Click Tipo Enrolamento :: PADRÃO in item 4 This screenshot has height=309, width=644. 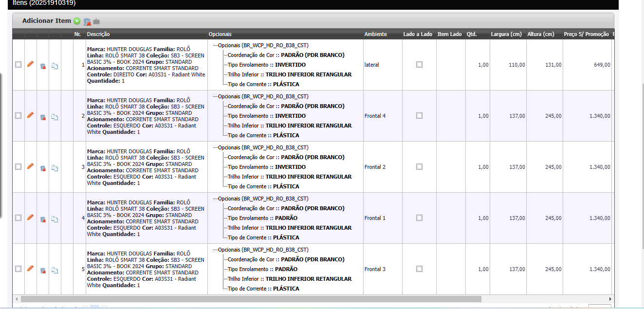[262, 218]
